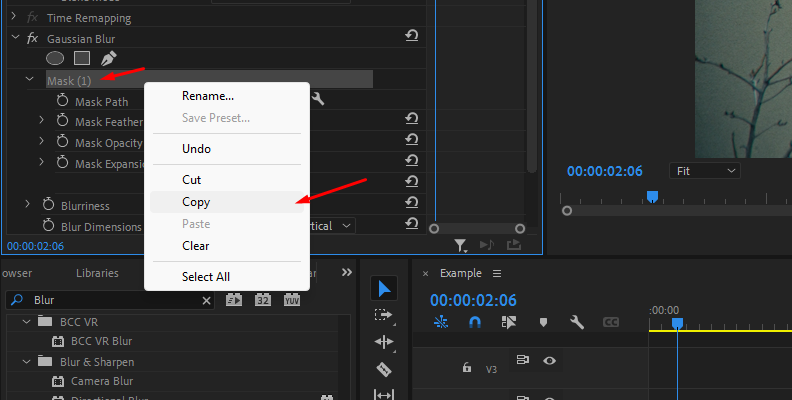The height and width of the screenshot is (400, 792).
Task: Open Blur Dimensions dropdown
Action: 330,226
